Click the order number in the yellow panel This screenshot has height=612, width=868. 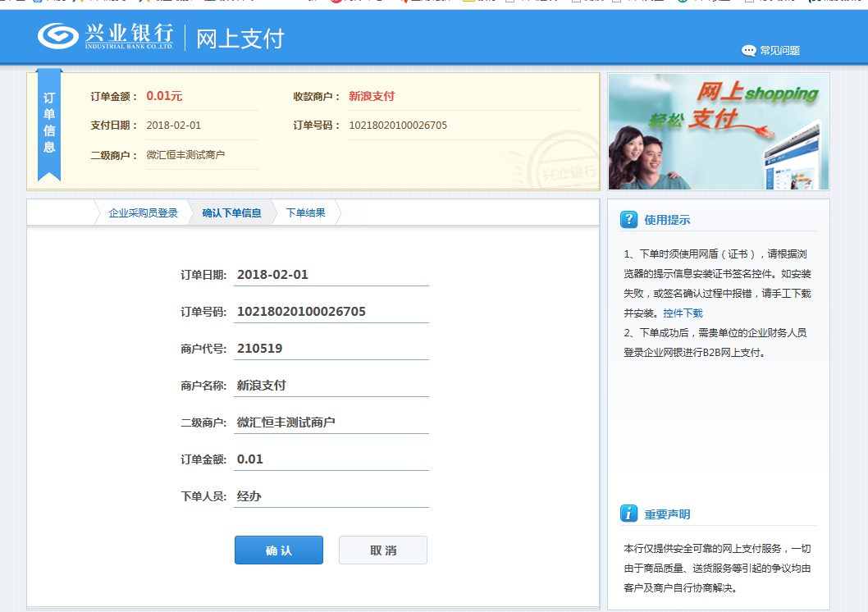(x=397, y=126)
